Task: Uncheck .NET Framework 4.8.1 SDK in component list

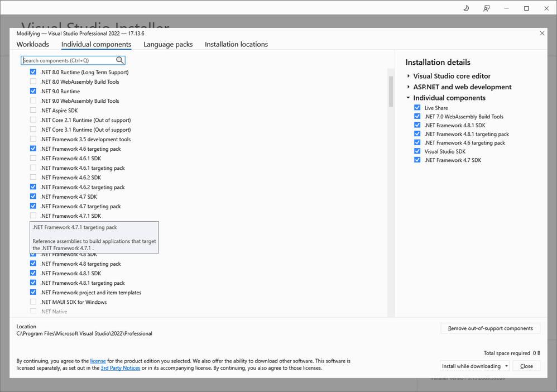Action: click(33, 274)
